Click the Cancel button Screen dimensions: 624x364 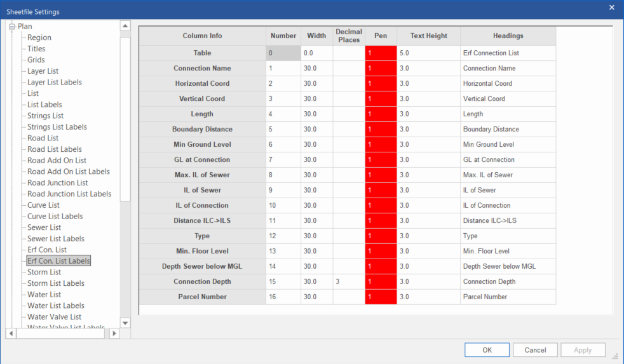coord(535,350)
